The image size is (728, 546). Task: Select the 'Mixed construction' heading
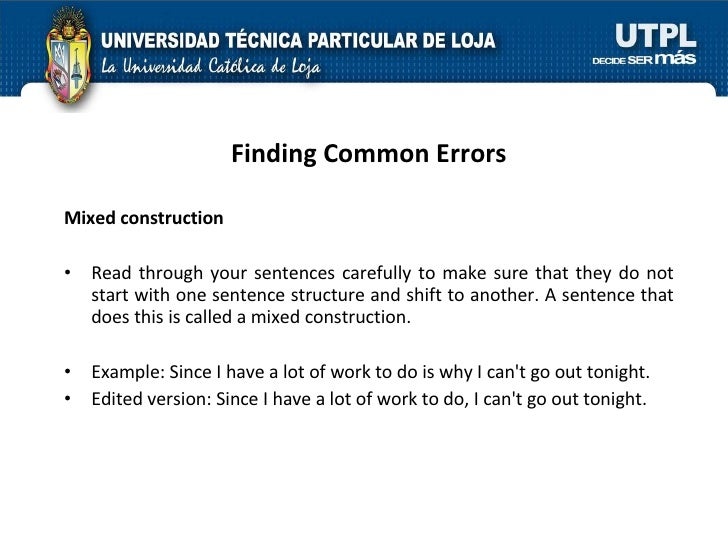(x=143, y=218)
